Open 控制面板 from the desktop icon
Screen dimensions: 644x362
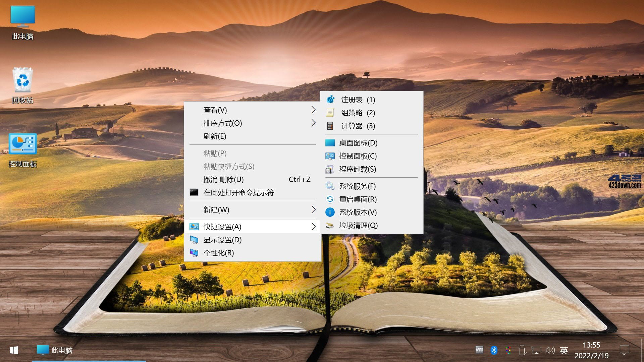click(x=22, y=144)
